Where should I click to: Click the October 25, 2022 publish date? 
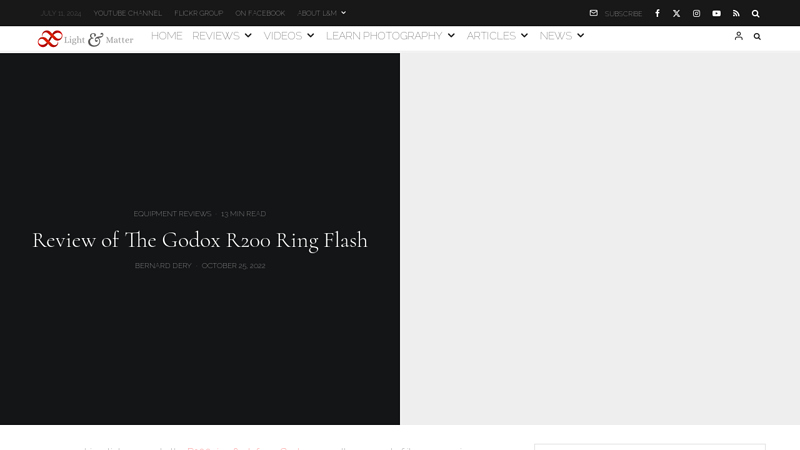pos(233,266)
